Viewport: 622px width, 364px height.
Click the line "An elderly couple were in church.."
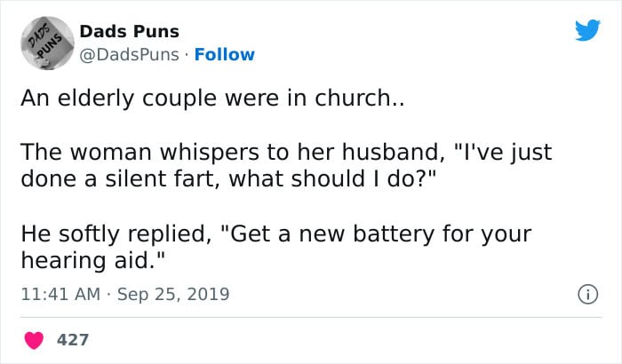212,98
